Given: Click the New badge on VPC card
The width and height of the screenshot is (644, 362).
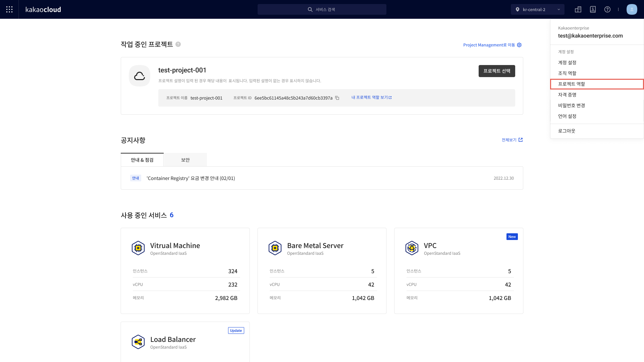Looking at the screenshot, I should pyautogui.click(x=512, y=237).
